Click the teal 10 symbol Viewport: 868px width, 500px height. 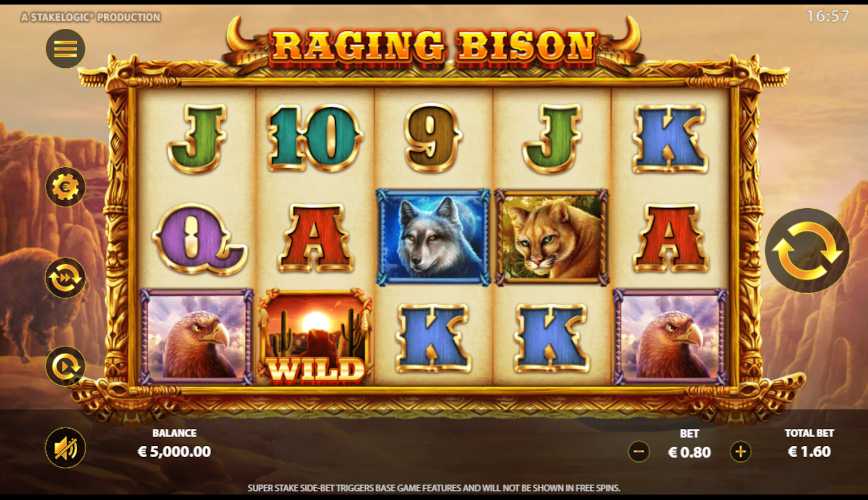click(x=314, y=137)
